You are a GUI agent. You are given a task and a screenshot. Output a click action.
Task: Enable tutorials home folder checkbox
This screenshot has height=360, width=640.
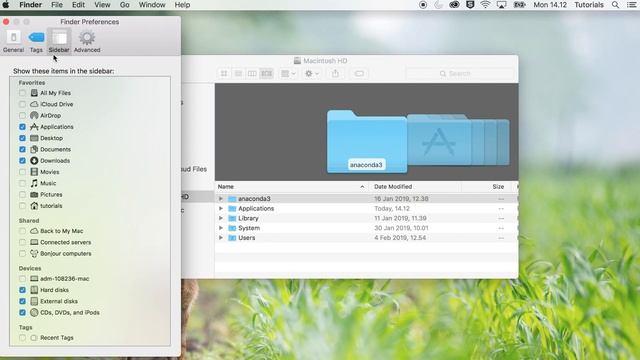pyautogui.click(x=22, y=206)
